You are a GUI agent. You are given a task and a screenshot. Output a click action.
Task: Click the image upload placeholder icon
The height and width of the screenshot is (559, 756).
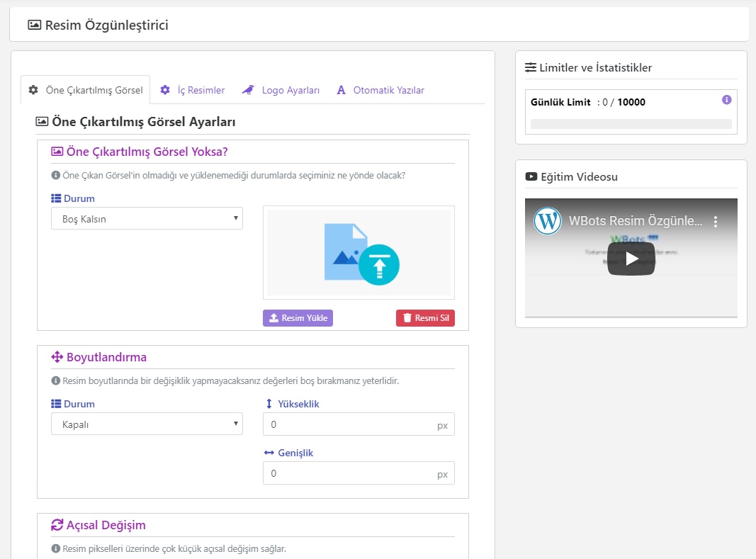point(361,254)
